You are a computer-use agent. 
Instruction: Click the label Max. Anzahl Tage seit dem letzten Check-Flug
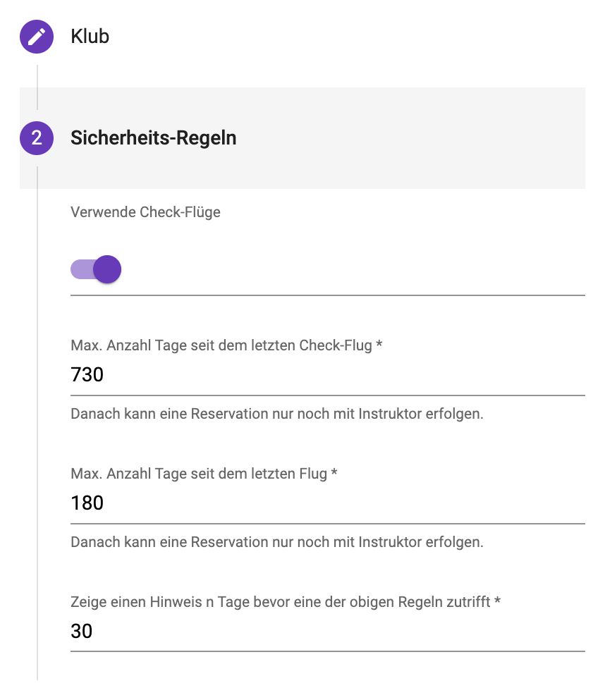tap(221, 345)
